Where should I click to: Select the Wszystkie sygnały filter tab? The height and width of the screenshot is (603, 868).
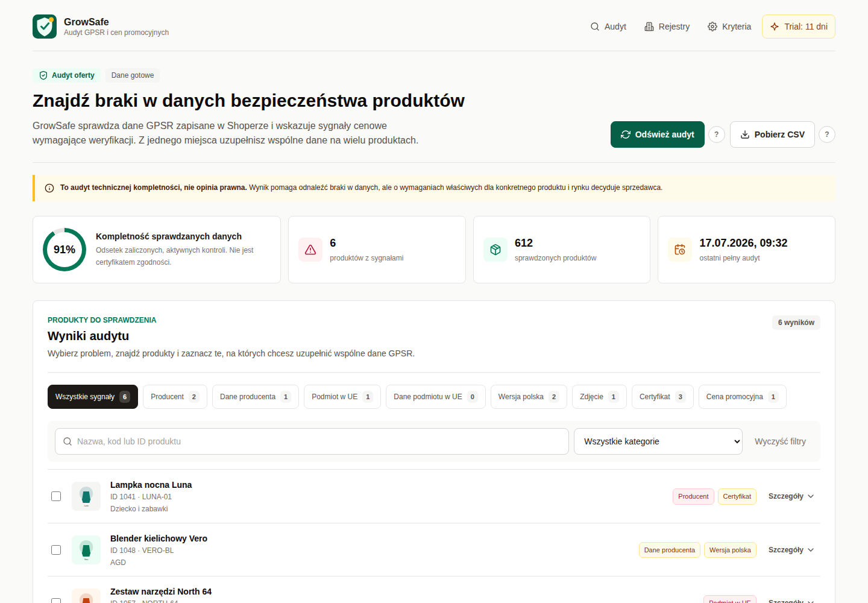coord(93,397)
